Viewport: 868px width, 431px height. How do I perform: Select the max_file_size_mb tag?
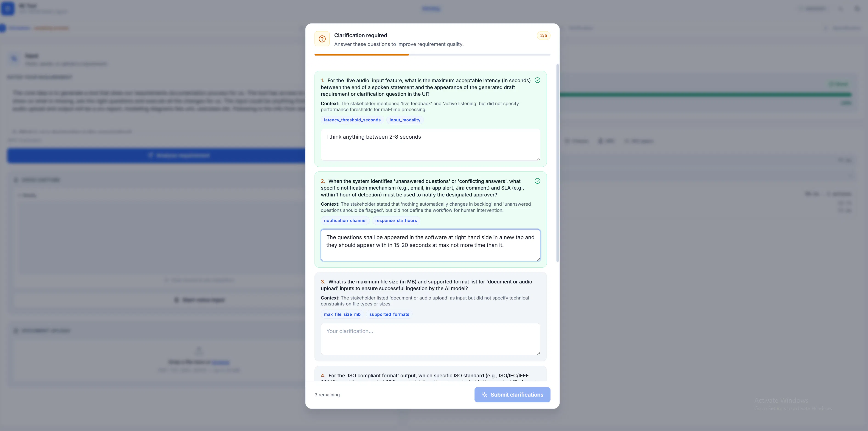pos(342,314)
